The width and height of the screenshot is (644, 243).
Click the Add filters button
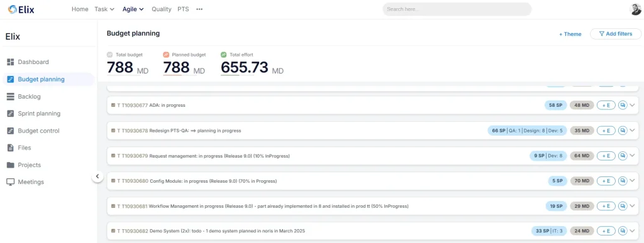coord(616,34)
